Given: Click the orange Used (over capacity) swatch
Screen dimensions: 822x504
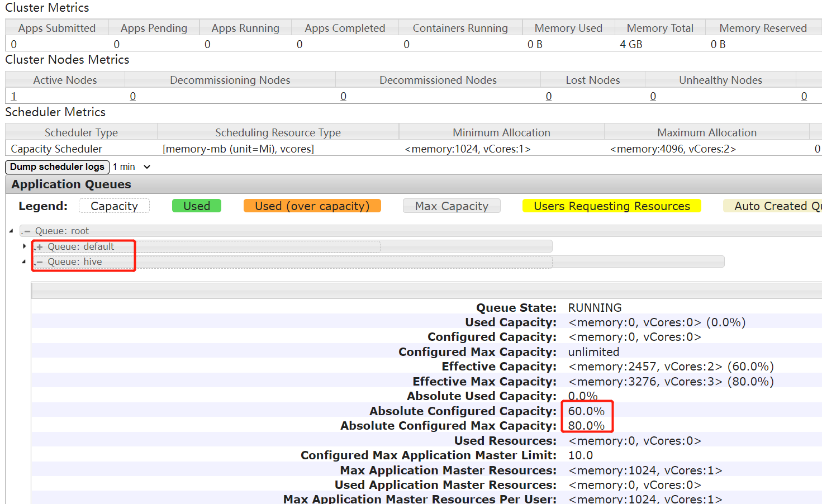Looking at the screenshot, I should [312, 206].
